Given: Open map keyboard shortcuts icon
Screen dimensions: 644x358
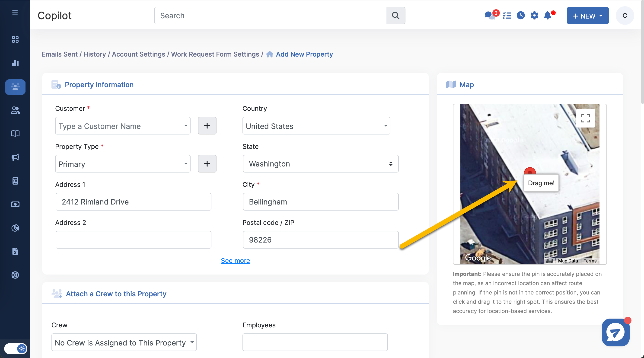Looking at the screenshot, I should pos(549,261).
